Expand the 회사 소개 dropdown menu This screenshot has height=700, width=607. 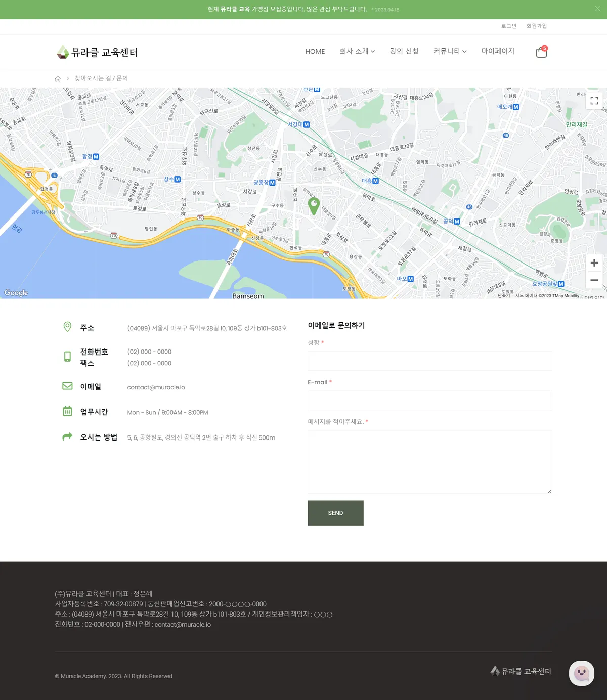pos(357,51)
